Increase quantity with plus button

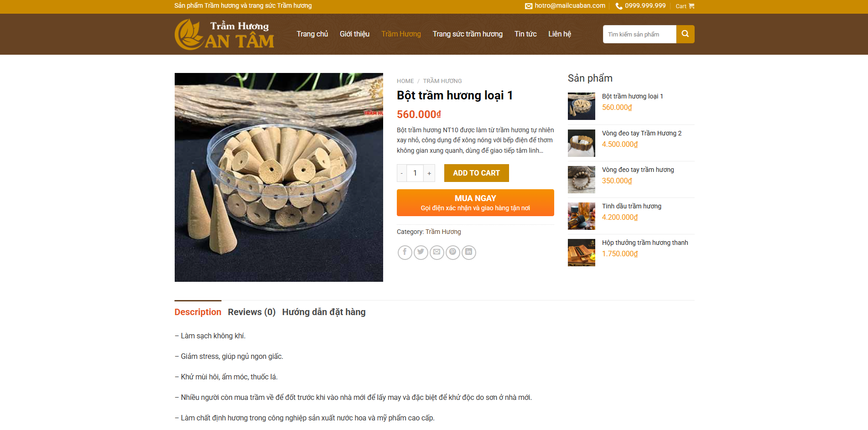(429, 173)
